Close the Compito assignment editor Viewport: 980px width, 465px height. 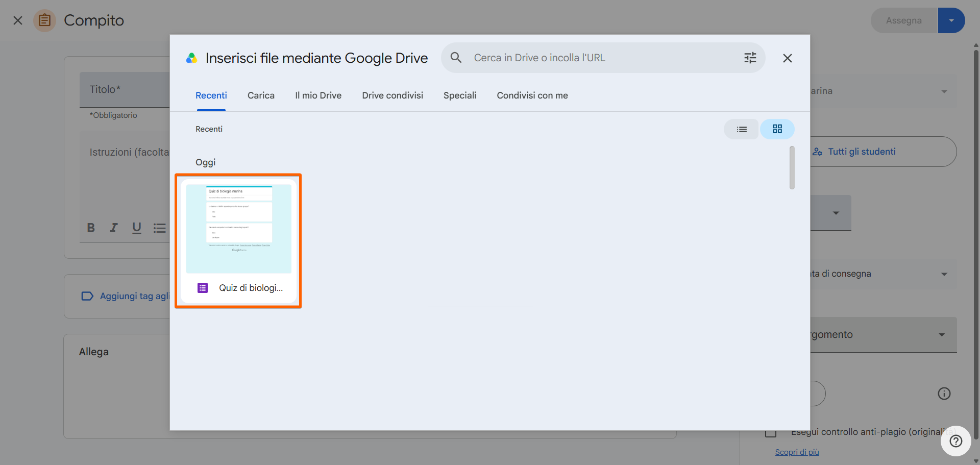[x=18, y=20]
